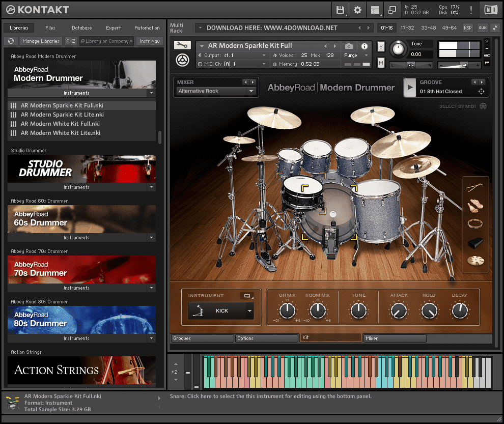504x424 pixels.
Task: Mute the instrument with M button
Action: 381,63
